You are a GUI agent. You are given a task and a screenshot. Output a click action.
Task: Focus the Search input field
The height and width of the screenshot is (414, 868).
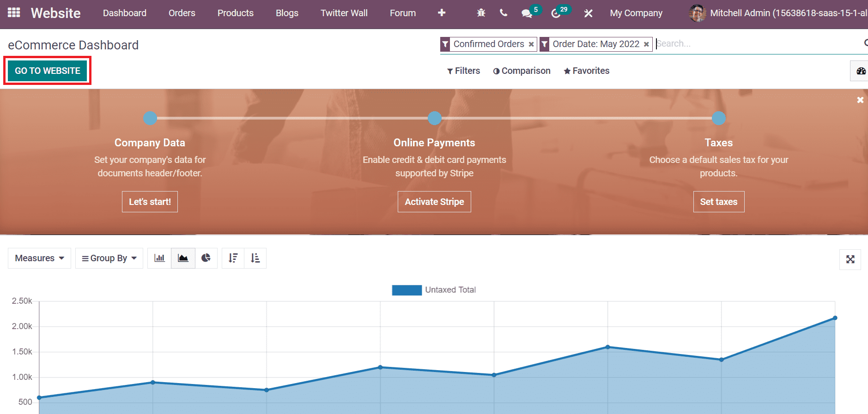click(x=758, y=44)
